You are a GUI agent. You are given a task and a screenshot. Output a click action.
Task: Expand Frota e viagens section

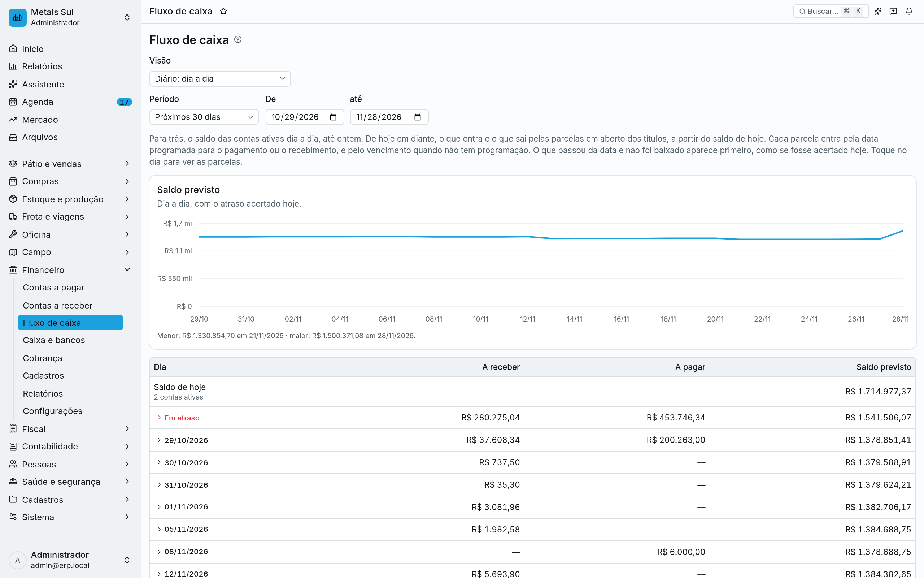pos(71,217)
